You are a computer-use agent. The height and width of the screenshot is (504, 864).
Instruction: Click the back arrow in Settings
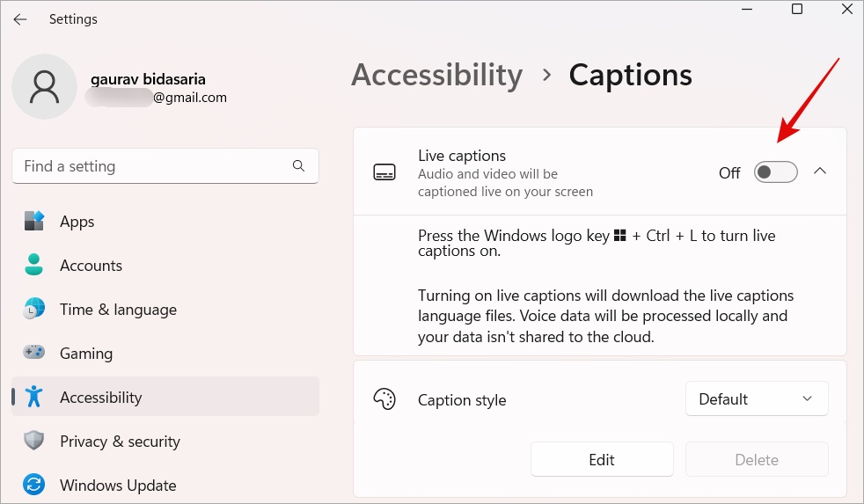coord(20,19)
